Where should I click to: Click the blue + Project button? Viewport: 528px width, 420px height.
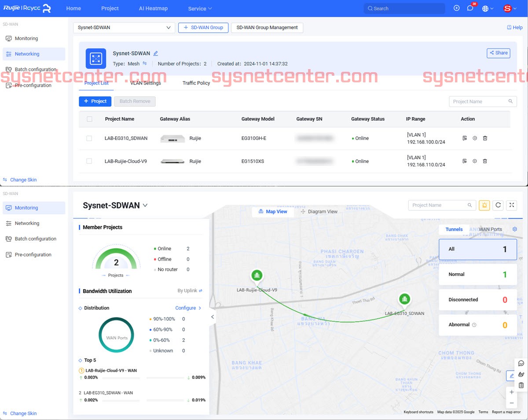click(x=95, y=101)
